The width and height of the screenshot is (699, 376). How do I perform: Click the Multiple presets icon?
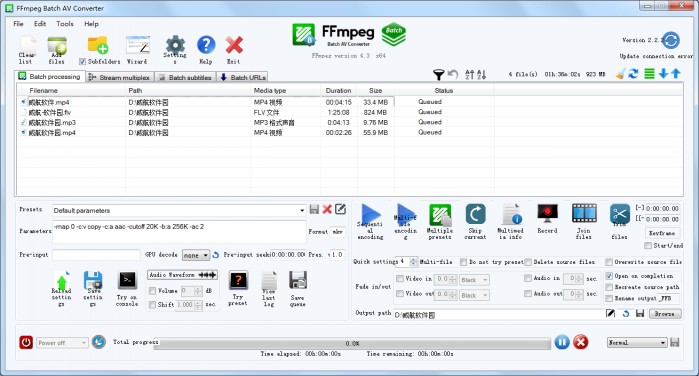440,215
